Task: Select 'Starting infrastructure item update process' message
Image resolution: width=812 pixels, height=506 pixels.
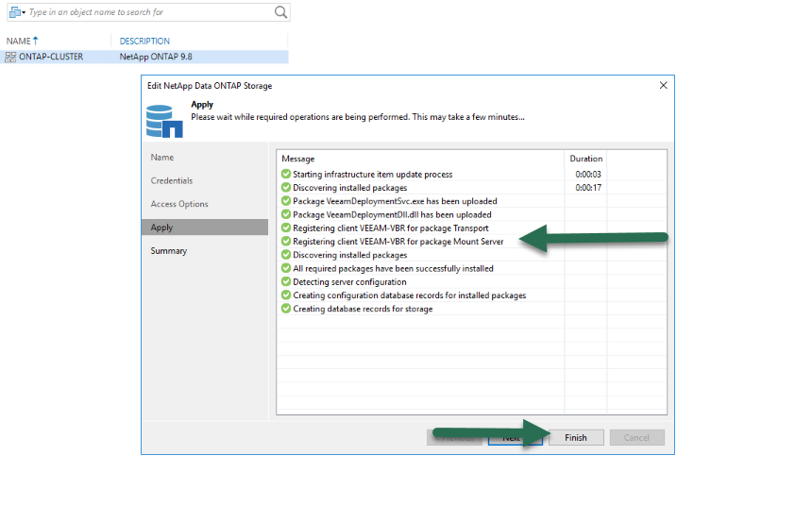Action: pyautogui.click(x=372, y=175)
